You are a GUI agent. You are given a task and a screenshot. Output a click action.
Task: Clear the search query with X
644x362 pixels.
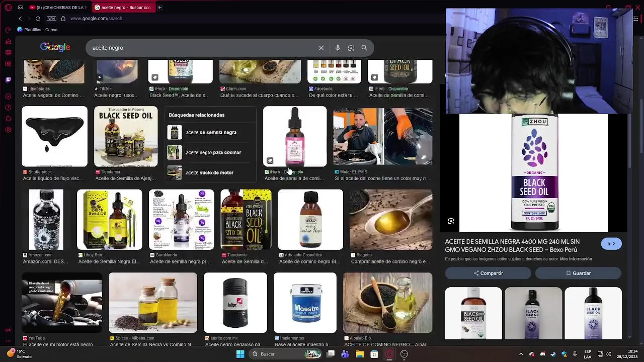321,48
